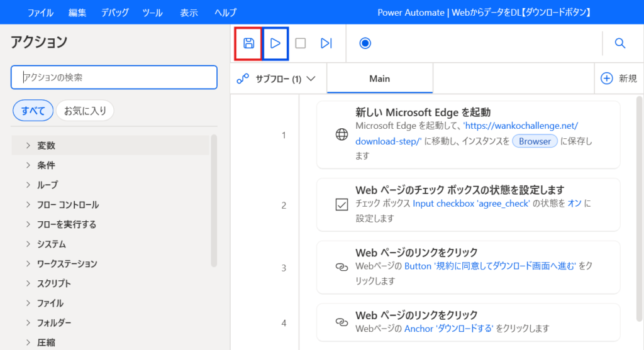Focus the アクションの検索 search field
This screenshot has width=644, height=350.
click(114, 77)
